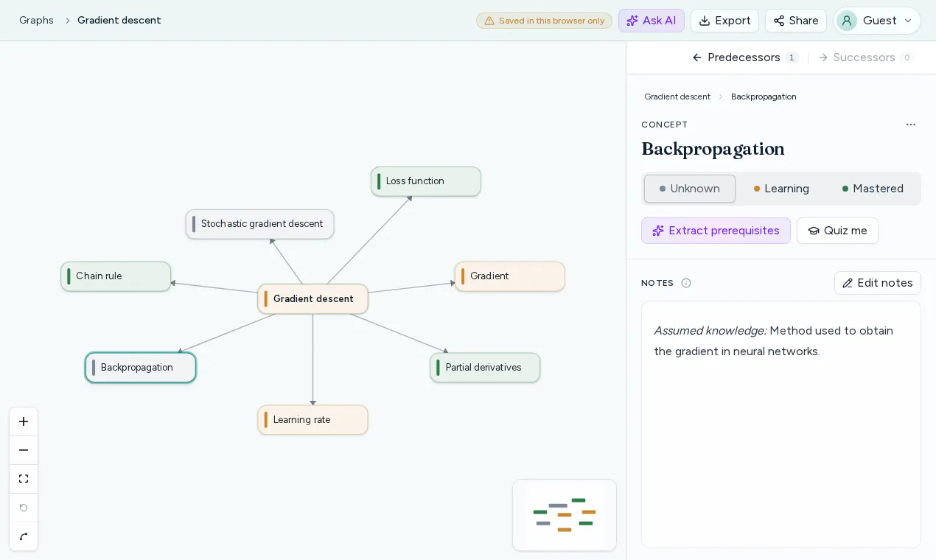Share the graph
The height and width of the screenshot is (560, 936).
point(796,21)
